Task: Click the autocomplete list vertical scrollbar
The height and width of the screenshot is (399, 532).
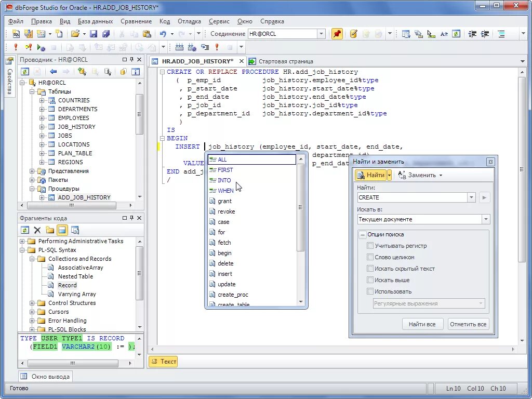Action: [x=301, y=207]
